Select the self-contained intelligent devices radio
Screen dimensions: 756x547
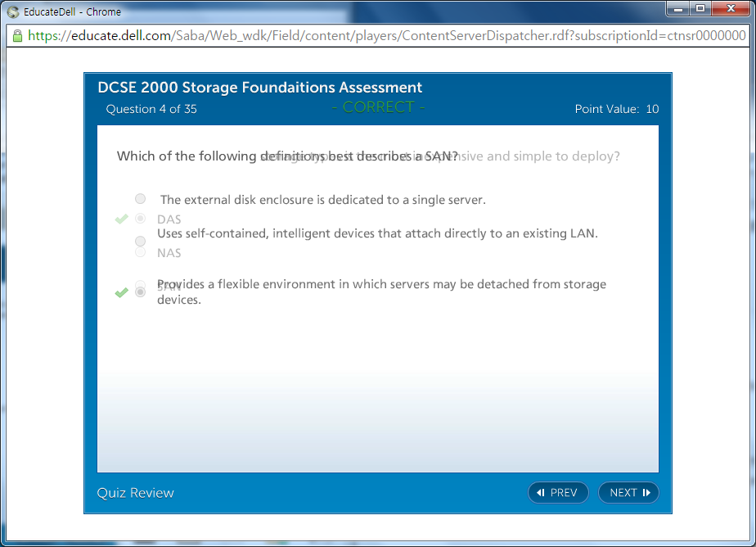tap(141, 241)
